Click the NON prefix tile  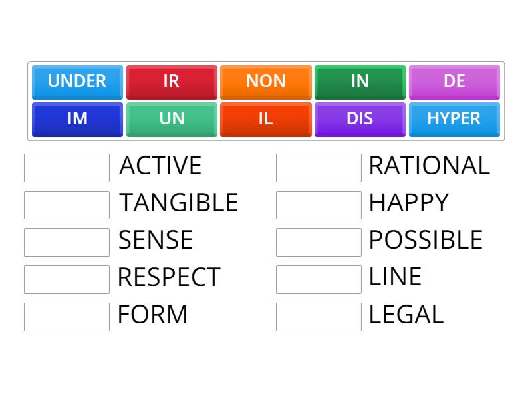tap(266, 81)
